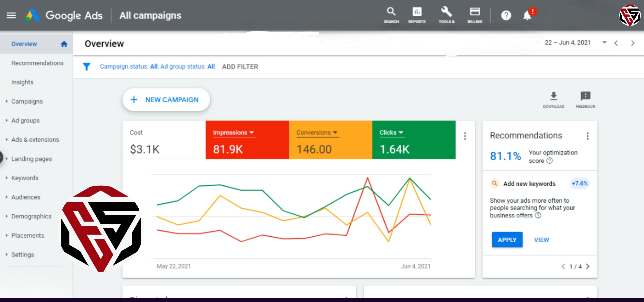The image size is (644, 302).
Task: Click the Download icon
Action: pos(553,96)
